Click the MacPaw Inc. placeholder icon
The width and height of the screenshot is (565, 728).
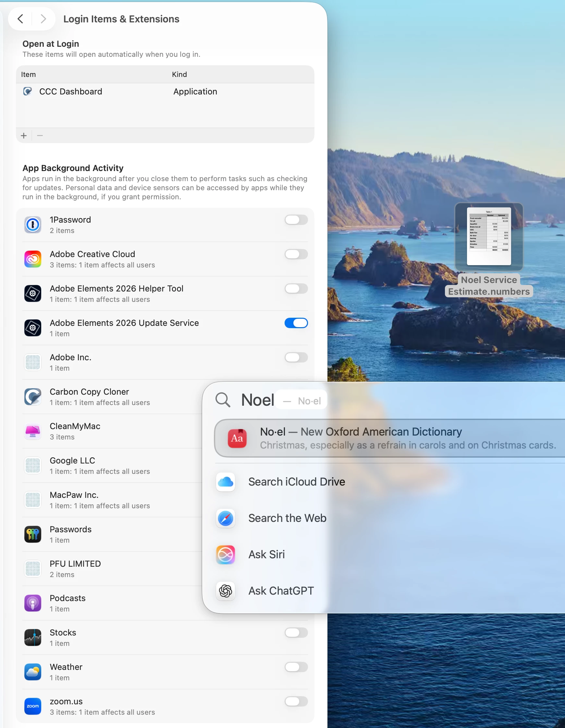click(33, 500)
